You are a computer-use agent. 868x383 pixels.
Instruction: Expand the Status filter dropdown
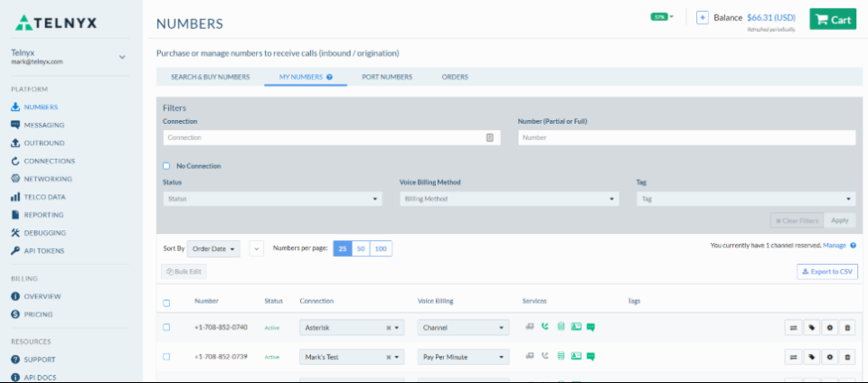272,199
